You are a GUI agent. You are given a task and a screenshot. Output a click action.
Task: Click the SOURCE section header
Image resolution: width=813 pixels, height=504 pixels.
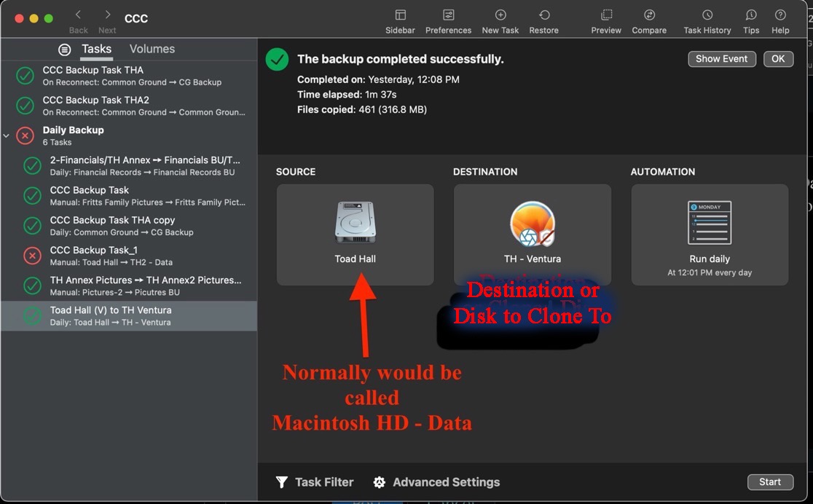tap(296, 172)
